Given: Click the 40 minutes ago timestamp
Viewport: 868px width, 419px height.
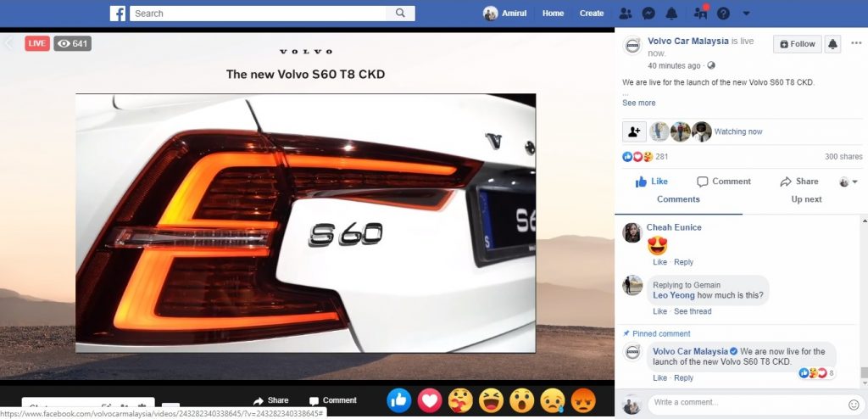Looking at the screenshot, I should [x=674, y=65].
